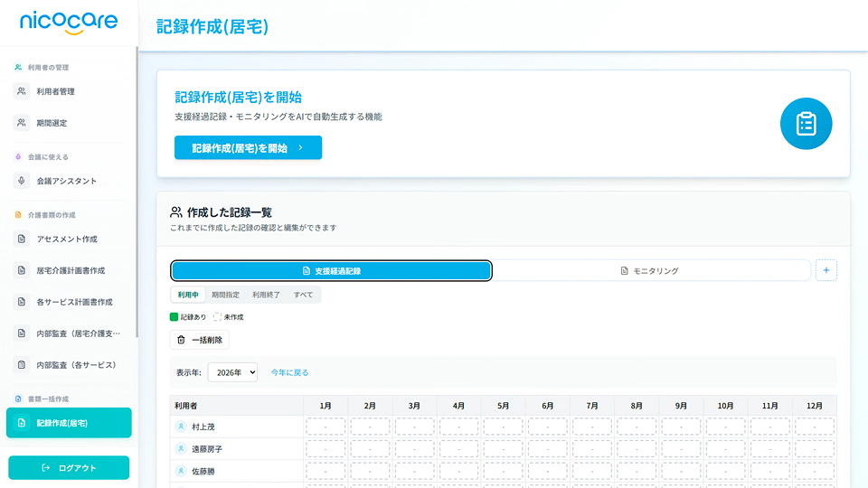Open the 表示年 2026年 dropdown
The width and height of the screenshot is (868, 488).
232,372
